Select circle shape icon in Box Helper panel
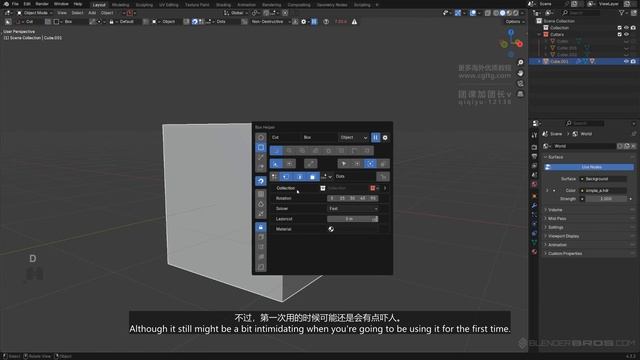 coord(261,138)
